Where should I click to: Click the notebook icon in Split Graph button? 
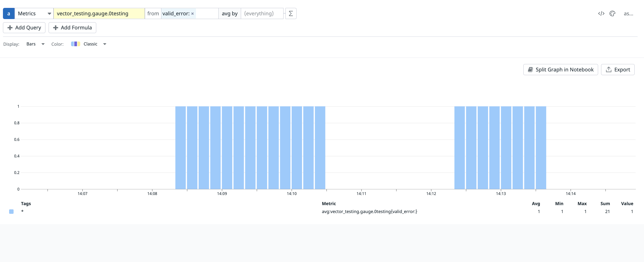coord(530,69)
